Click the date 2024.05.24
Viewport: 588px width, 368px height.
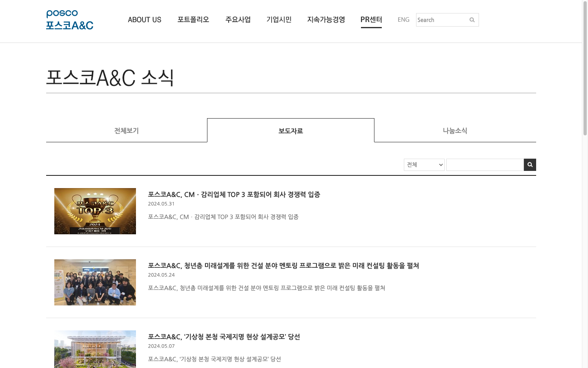point(161,275)
